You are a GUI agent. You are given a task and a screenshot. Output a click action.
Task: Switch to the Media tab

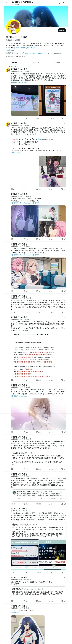point(57,62)
